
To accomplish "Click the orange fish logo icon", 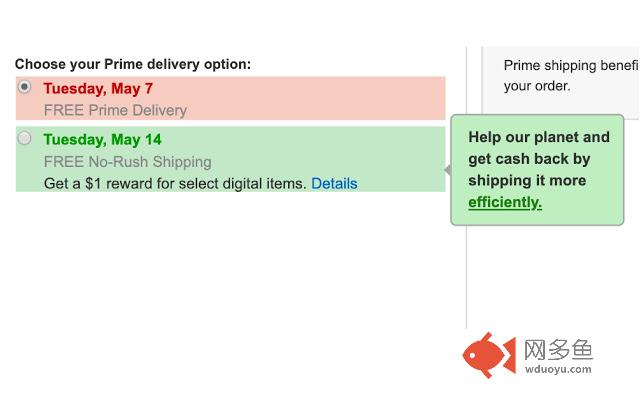I will [489, 355].
